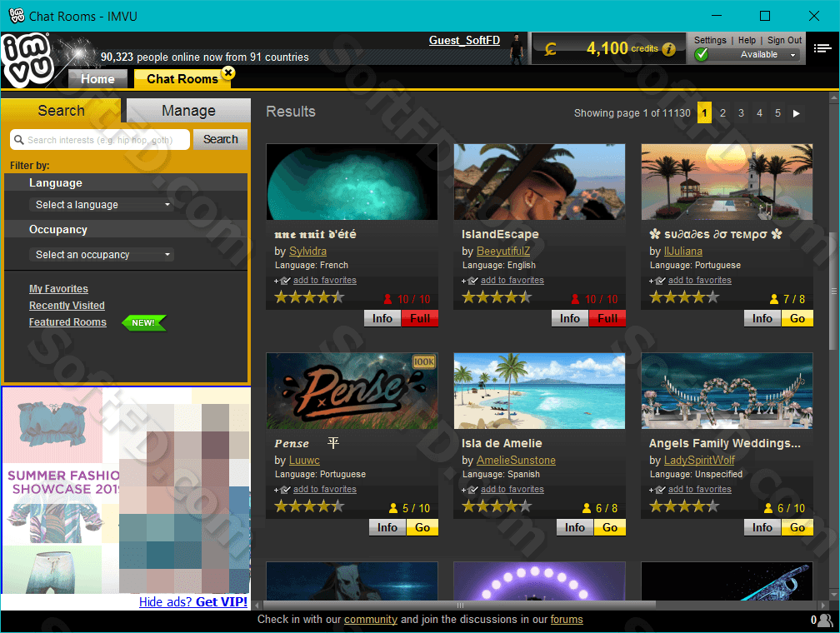Open Recently Visited rooms link
This screenshot has height=633, width=840.
(x=67, y=305)
